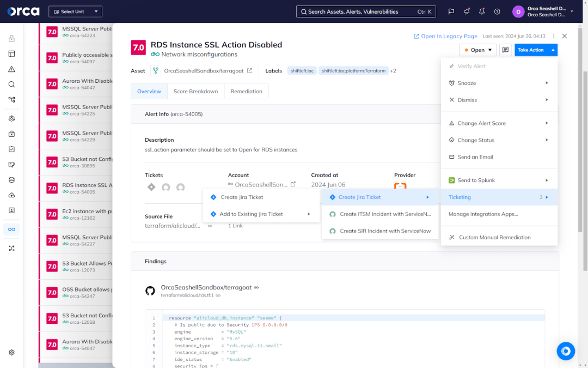Collapse the Take Action arrow

click(553, 50)
